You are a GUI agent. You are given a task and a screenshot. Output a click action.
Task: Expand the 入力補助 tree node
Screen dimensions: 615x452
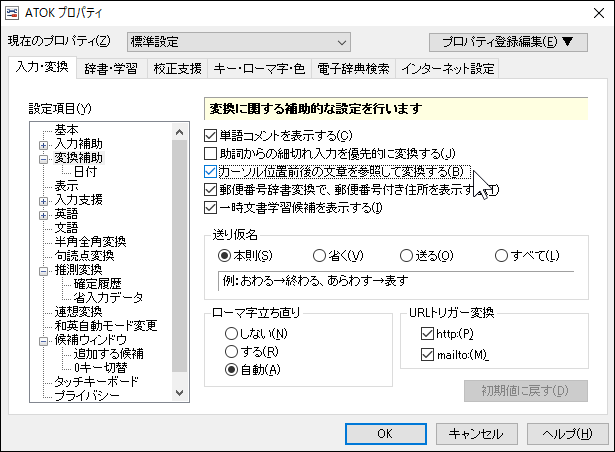click(x=44, y=145)
